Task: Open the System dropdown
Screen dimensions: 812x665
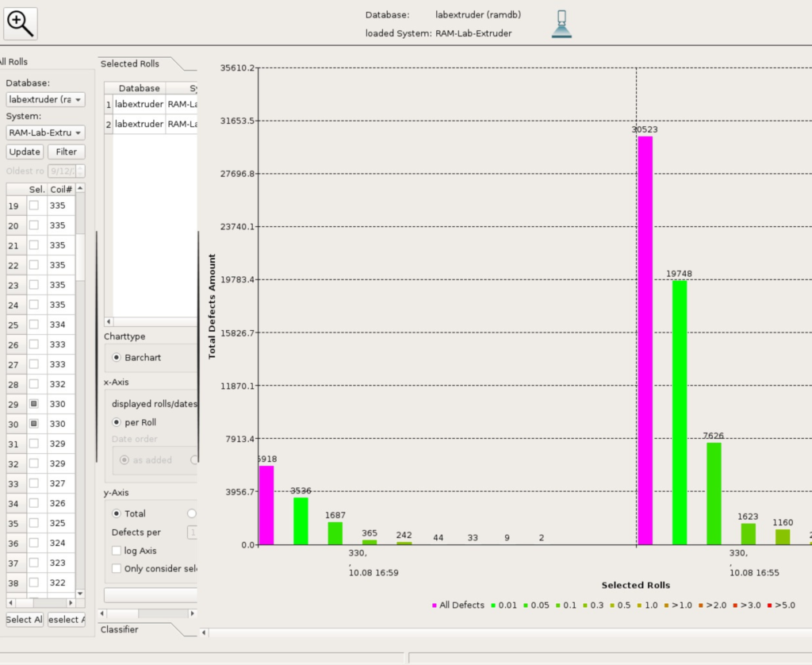Action: [45, 133]
